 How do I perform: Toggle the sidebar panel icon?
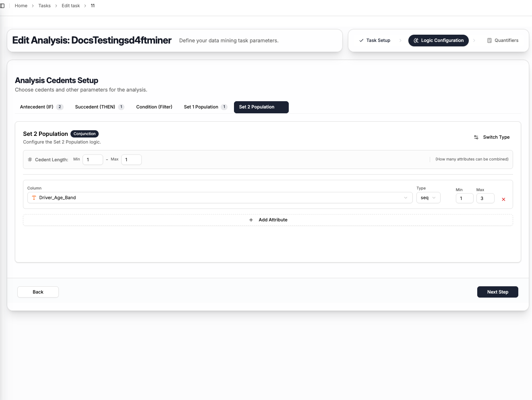pos(2,6)
